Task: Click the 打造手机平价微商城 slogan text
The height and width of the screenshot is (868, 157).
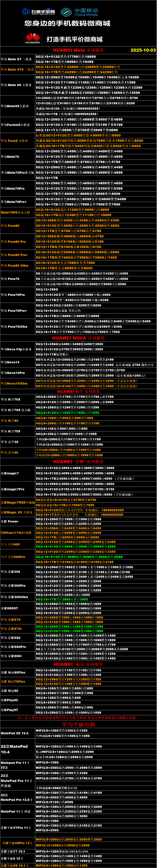Action: 75,39
